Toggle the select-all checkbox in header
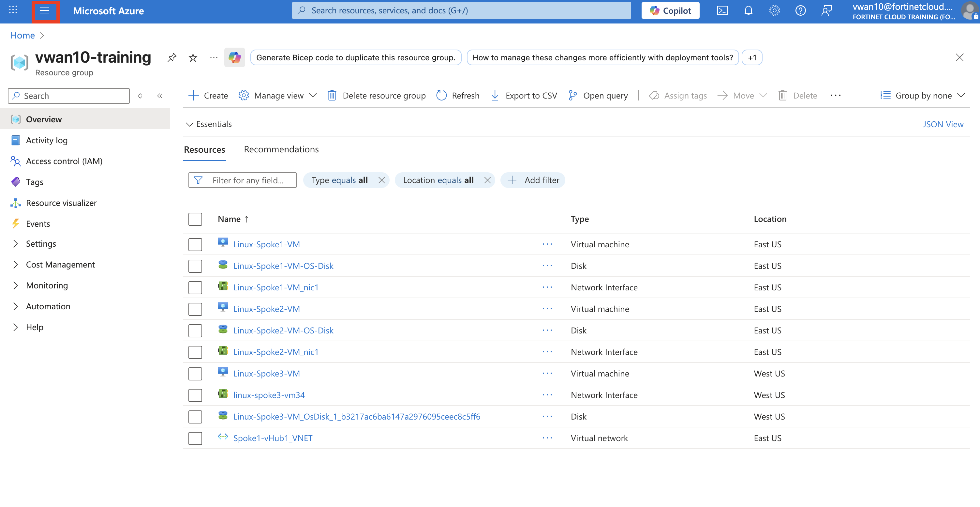 (x=195, y=219)
